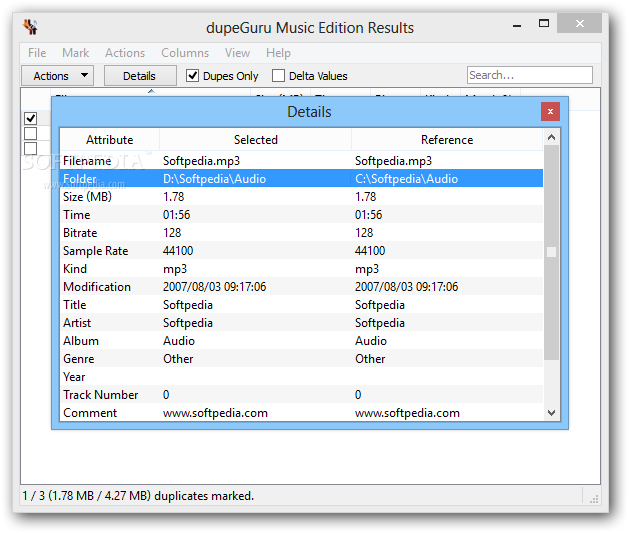Click the Details toolbar button
The image size is (629, 533).
click(140, 76)
